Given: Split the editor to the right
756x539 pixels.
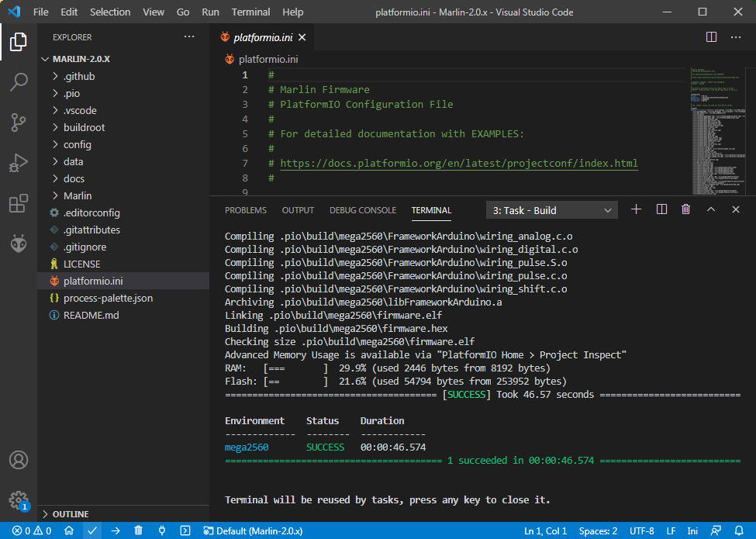Looking at the screenshot, I should click(711, 37).
